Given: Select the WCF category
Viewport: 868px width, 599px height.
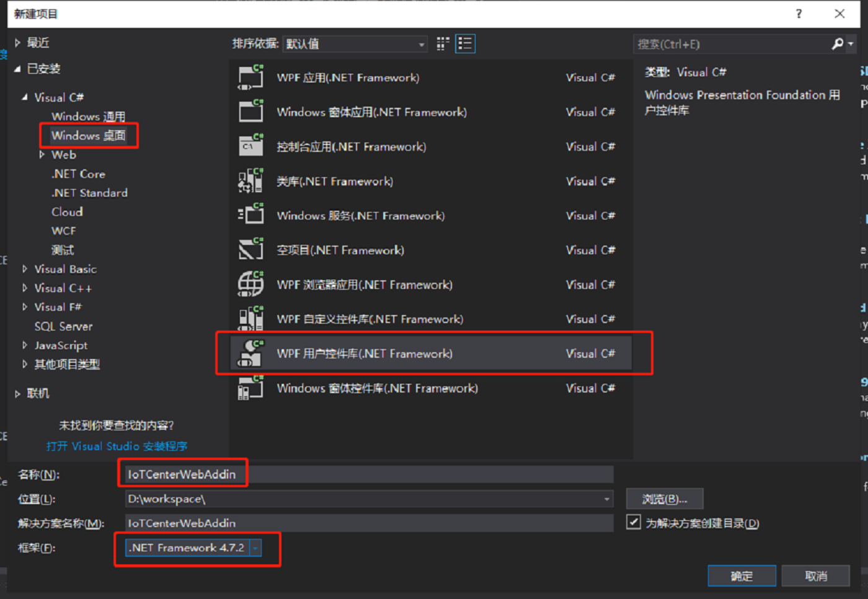Looking at the screenshot, I should (63, 231).
